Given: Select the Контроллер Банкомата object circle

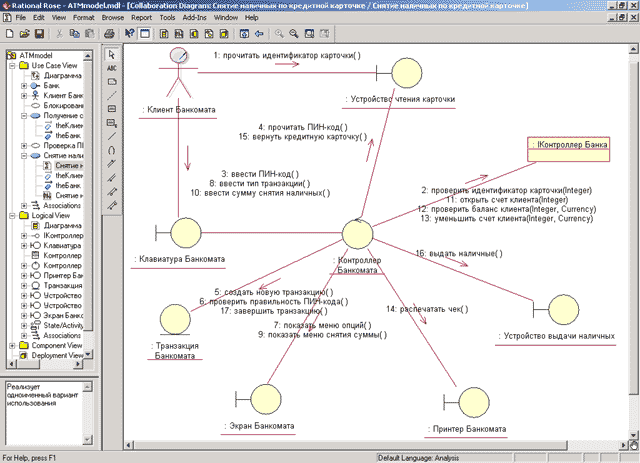Looking at the screenshot, I should click(357, 234).
